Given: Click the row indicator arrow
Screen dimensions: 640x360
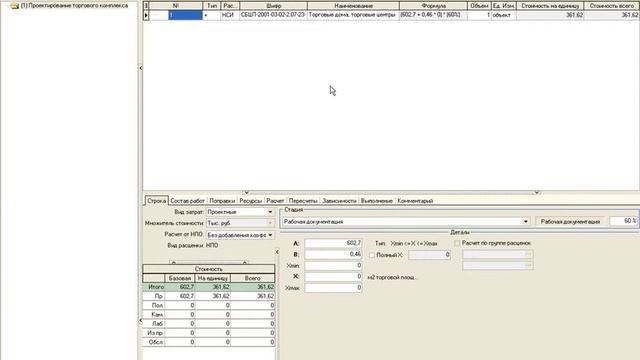Looking at the screenshot, I should point(146,15).
